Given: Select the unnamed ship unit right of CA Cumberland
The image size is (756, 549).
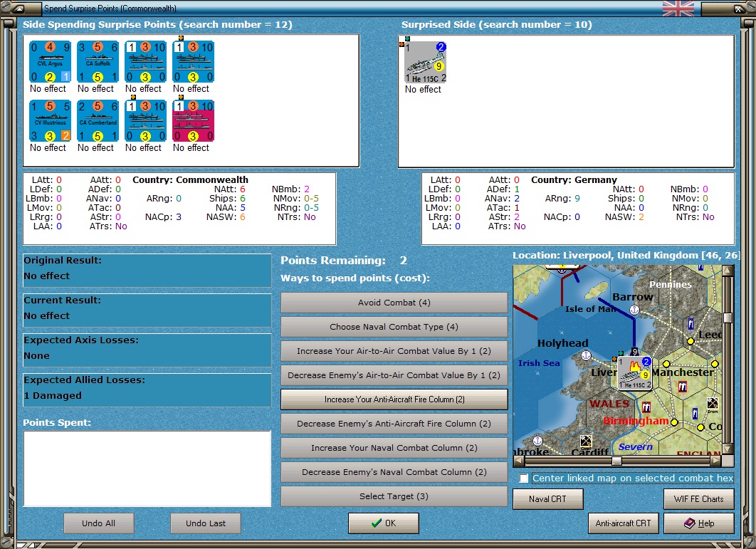Looking at the screenshot, I should click(x=146, y=120).
